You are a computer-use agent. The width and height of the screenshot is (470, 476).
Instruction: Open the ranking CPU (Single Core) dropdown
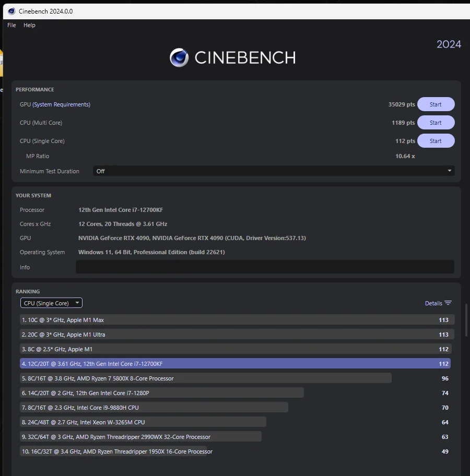point(51,303)
